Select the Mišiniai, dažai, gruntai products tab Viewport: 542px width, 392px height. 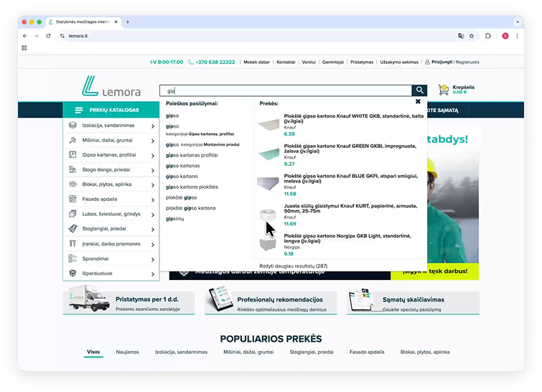248,352
